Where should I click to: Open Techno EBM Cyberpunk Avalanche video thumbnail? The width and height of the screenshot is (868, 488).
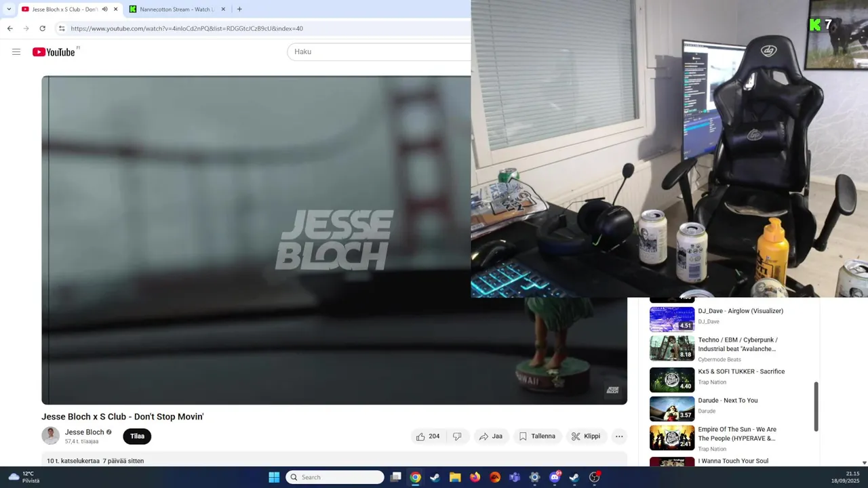coord(672,348)
